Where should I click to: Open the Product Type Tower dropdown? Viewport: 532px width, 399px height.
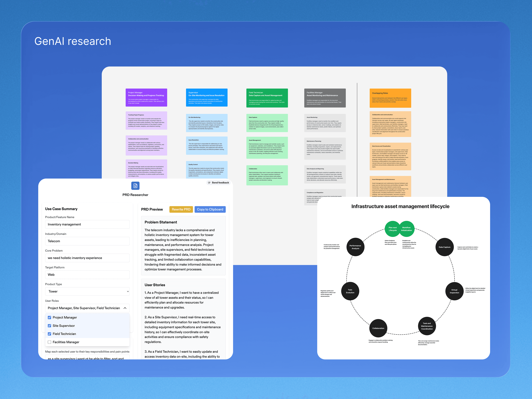(x=87, y=291)
